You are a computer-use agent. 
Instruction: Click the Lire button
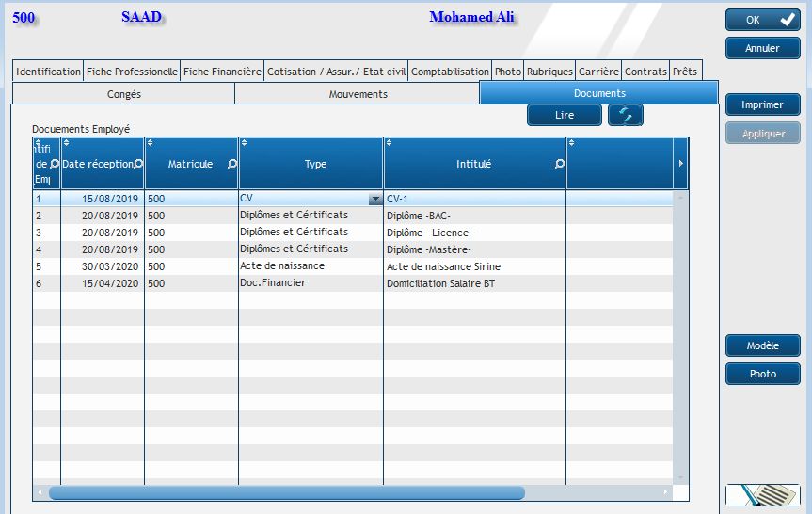tap(565, 115)
